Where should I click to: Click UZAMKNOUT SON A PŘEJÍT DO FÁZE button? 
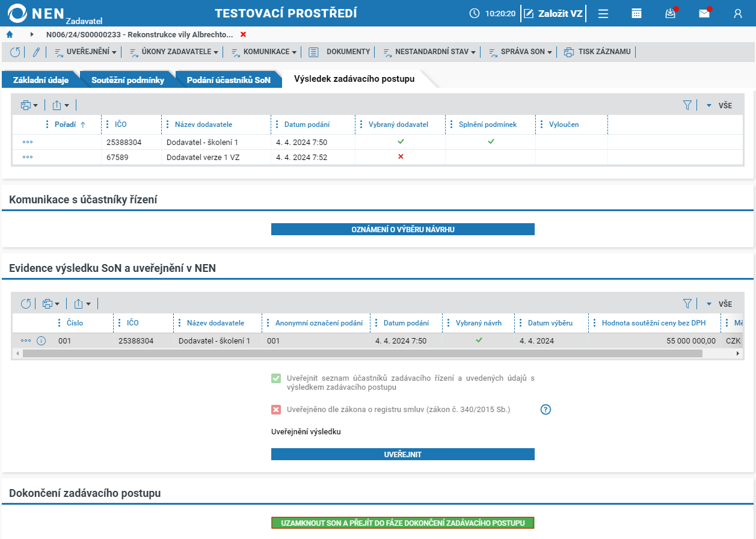pyautogui.click(x=402, y=523)
